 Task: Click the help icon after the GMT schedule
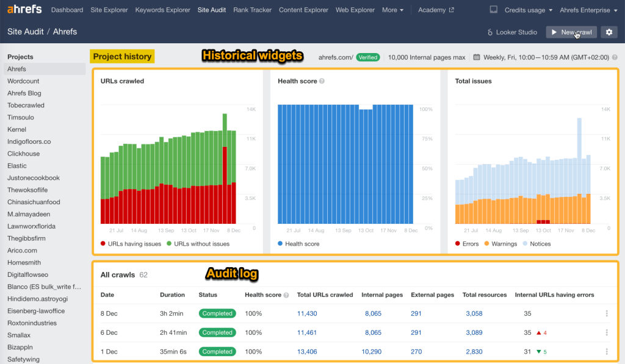tap(616, 57)
